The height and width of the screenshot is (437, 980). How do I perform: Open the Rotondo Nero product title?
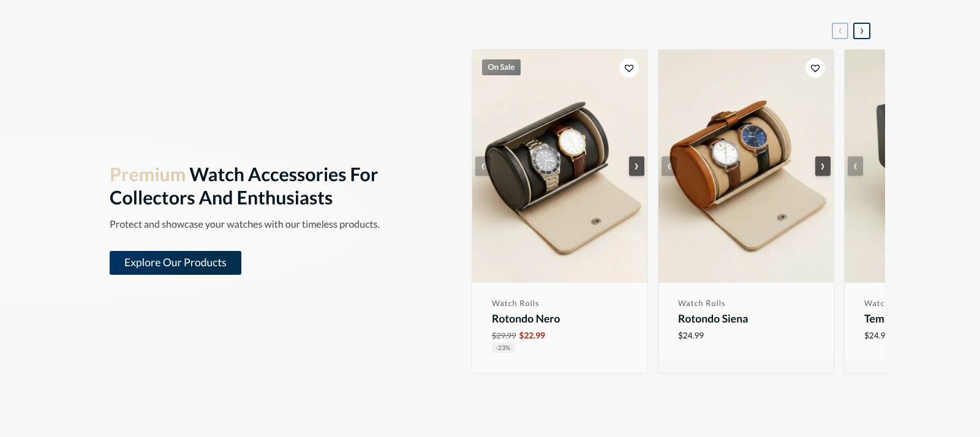coord(526,319)
